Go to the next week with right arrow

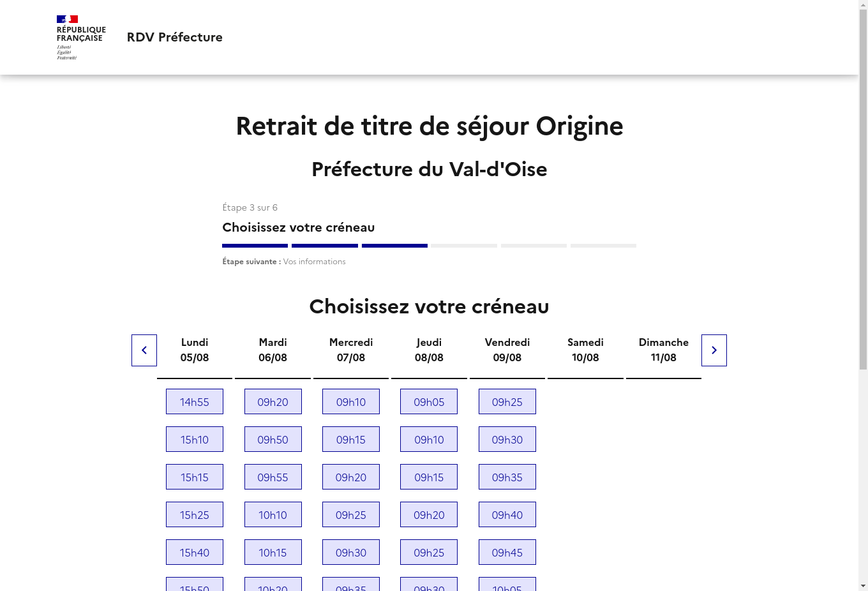tap(714, 350)
